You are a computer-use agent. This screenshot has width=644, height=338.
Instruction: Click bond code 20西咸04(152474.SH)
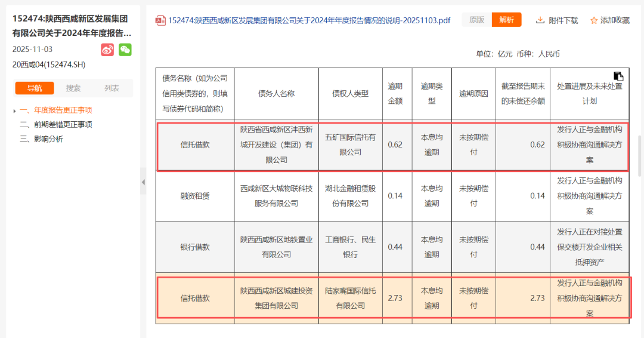pyautogui.click(x=49, y=64)
